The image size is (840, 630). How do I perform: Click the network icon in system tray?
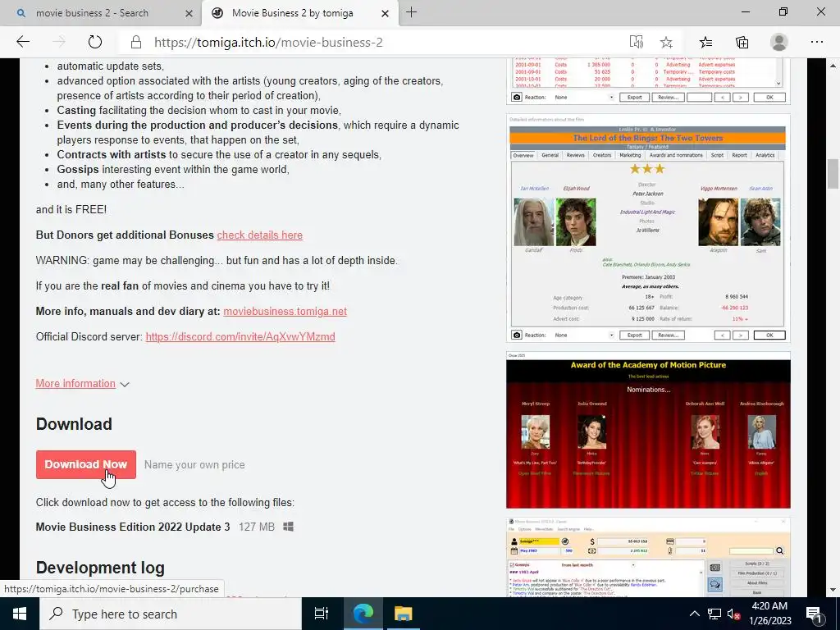click(714, 614)
